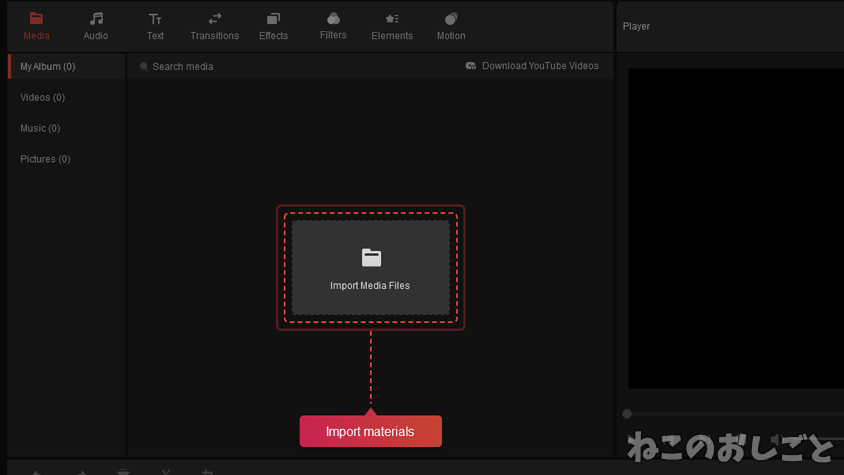Click the Import Media Files folder icon
844x475 pixels.
coord(371,258)
